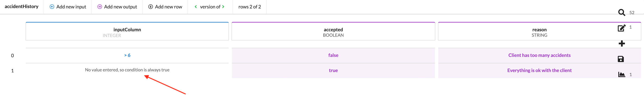644x100 pixels.
Task: Edit 'Client has too many accidents' cell
Action: 539,55
